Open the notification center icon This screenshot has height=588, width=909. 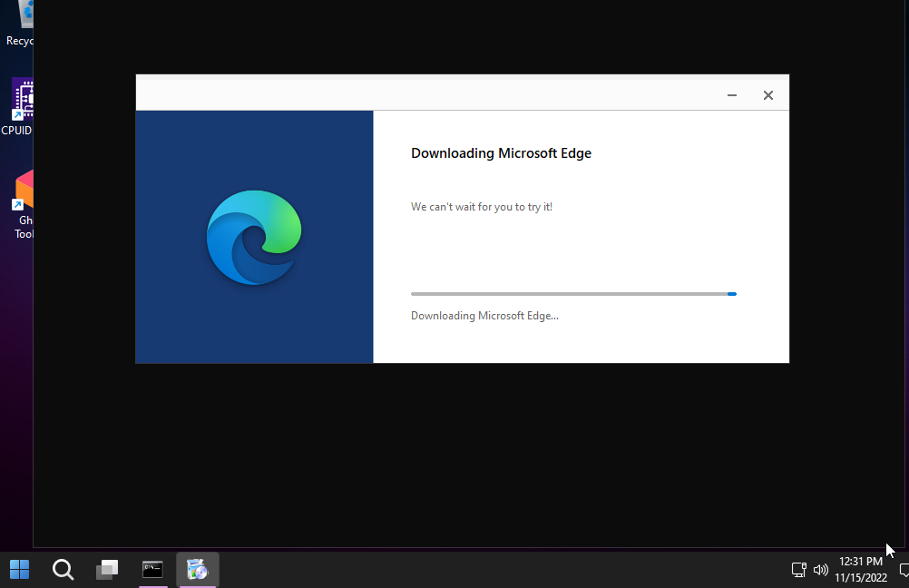tap(904, 570)
